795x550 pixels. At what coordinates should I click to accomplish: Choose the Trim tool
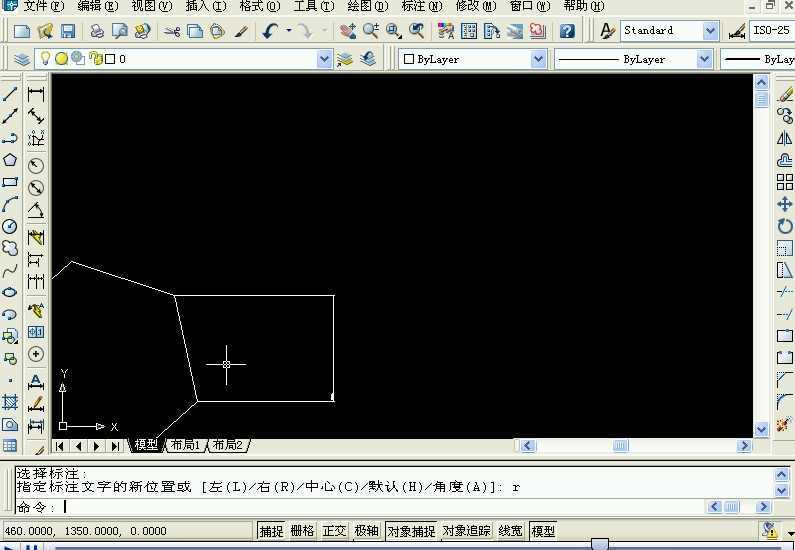[785, 292]
